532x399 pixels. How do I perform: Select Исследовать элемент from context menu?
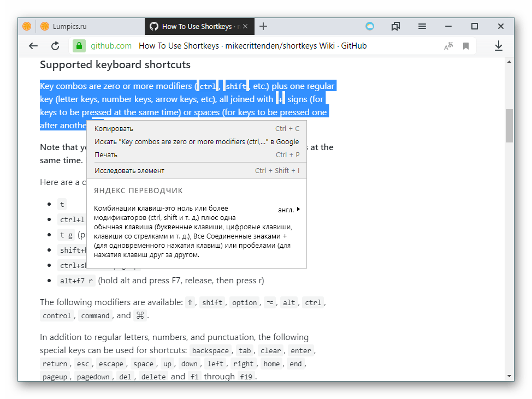click(129, 171)
